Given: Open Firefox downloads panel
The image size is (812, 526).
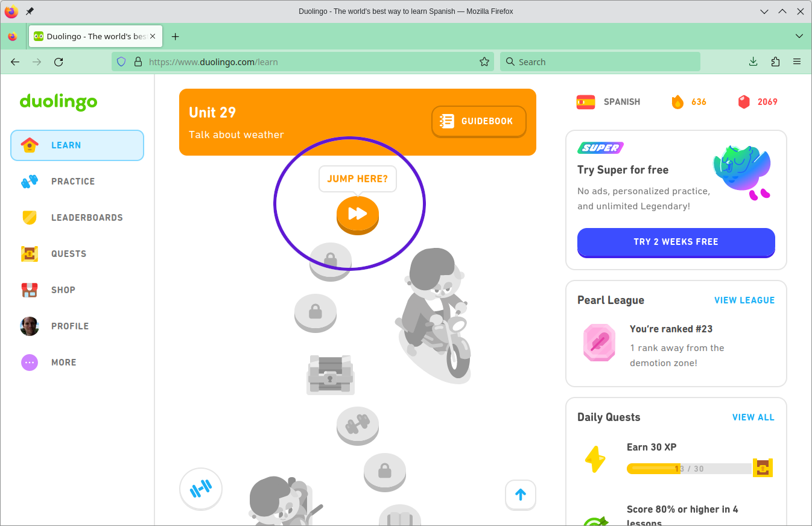Looking at the screenshot, I should coord(753,62).
